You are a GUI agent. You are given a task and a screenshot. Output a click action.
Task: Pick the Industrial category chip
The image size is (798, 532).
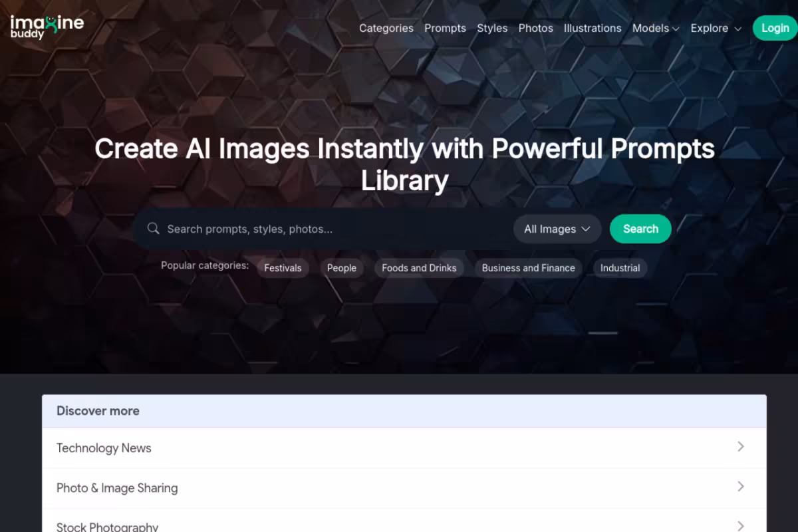point(620,268)
